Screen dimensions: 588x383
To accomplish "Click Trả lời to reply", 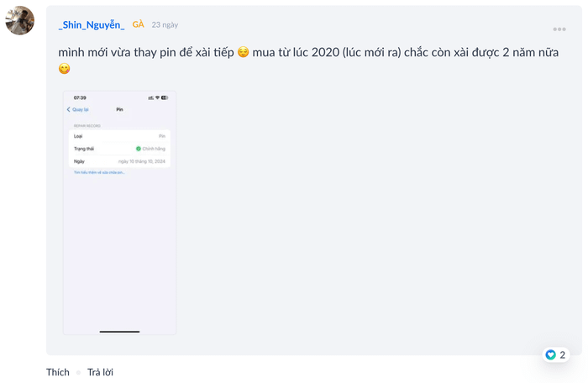I will point(100,372).
